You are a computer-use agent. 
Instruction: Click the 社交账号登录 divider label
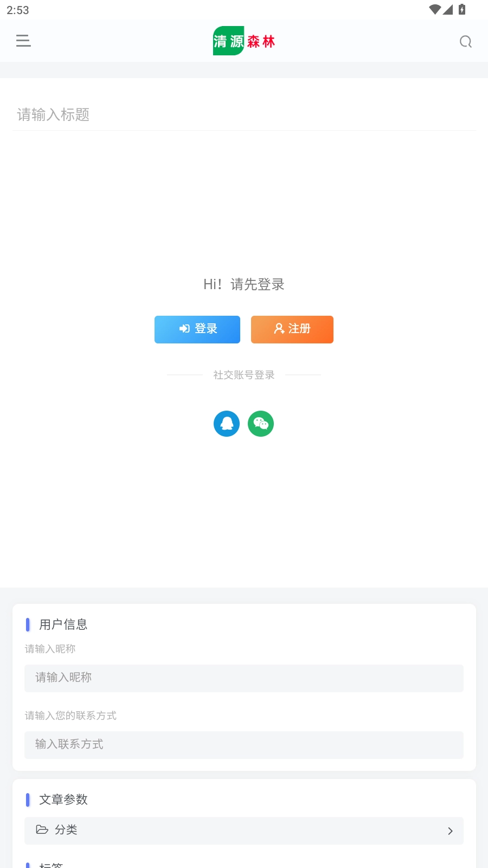coord(244,375)
